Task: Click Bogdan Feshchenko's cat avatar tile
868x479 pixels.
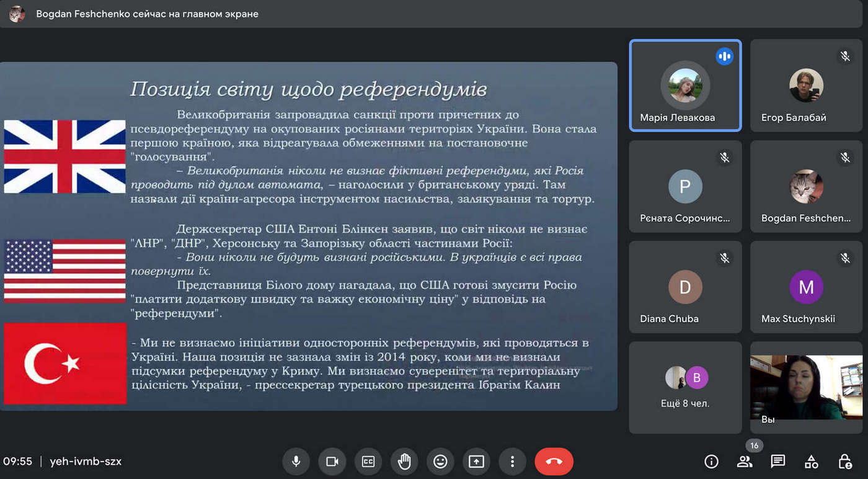Action: point(806,186)
